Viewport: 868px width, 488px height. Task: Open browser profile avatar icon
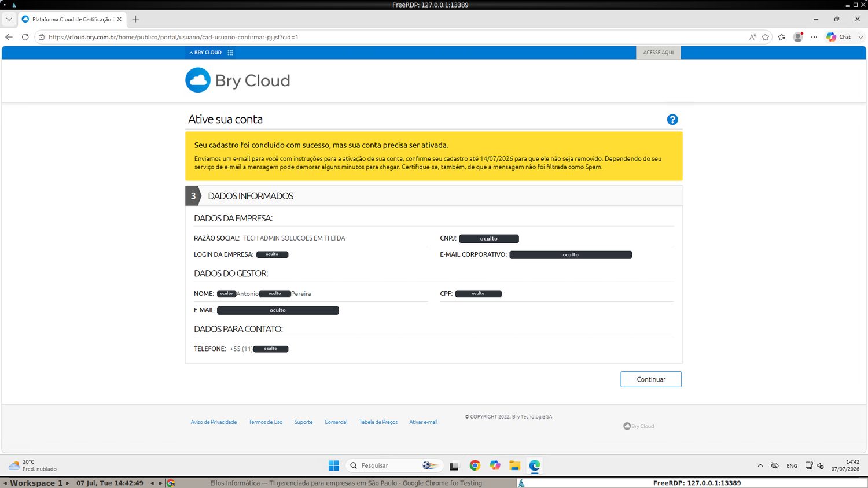point(798,37)
